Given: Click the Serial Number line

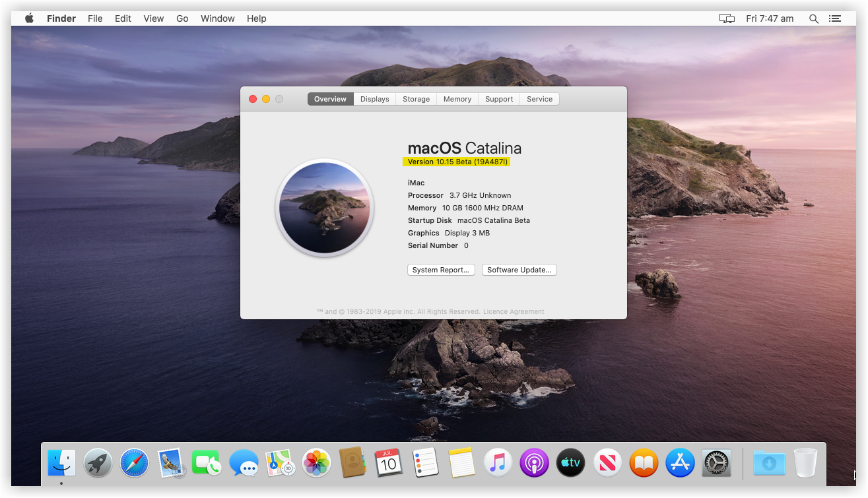Looking at the screenshot, I should (438, 245).
